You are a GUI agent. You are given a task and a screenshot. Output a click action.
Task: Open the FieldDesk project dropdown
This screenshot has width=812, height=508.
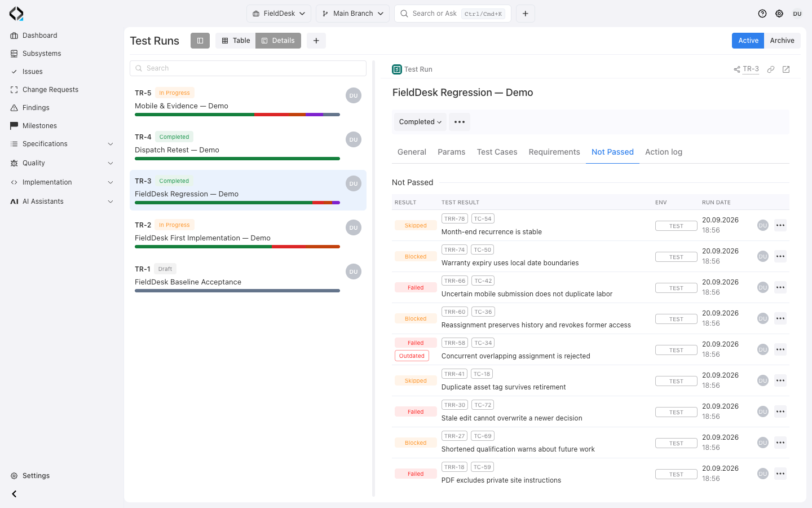tap(279, 14)
